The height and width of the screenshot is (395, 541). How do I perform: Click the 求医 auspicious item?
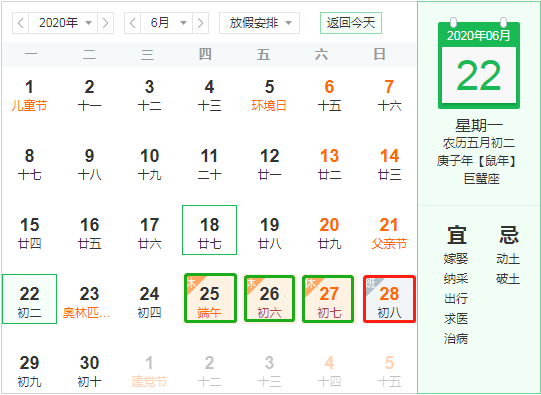click(x=456, y=318)
